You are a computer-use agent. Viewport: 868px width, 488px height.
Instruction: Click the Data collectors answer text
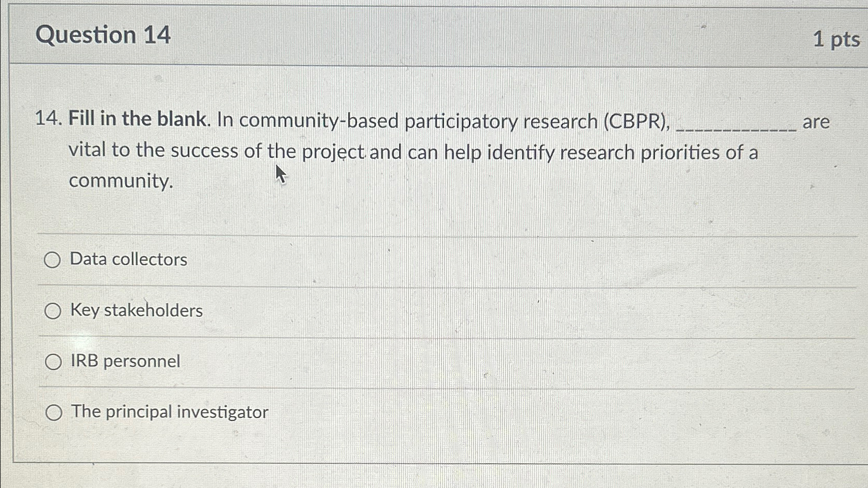click(x=128, y=259)
